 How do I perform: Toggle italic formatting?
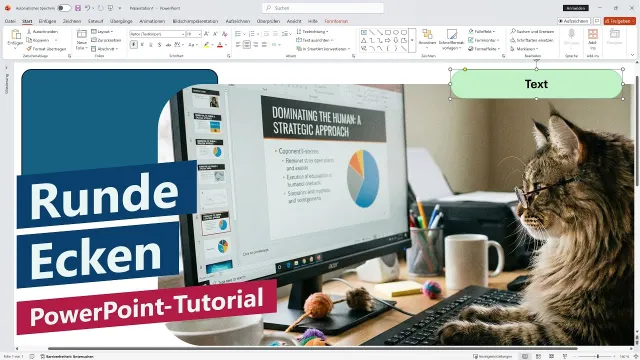point(142,44)
